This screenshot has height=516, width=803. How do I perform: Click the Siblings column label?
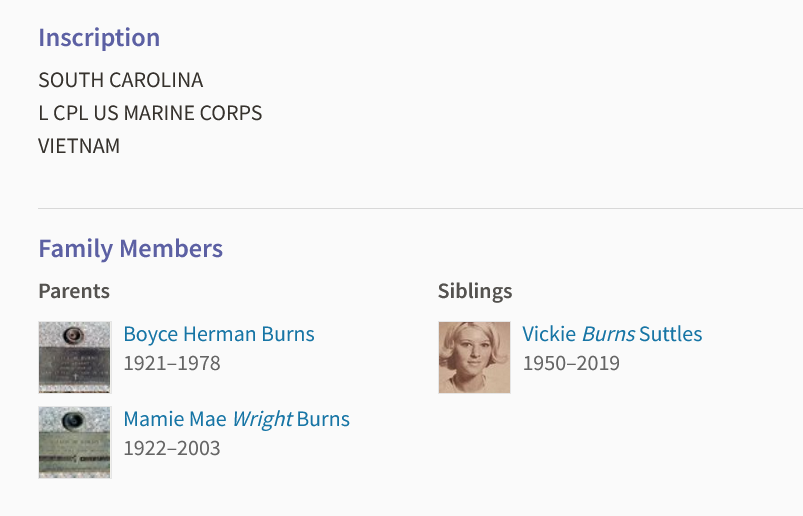click(x=475, y=291)
